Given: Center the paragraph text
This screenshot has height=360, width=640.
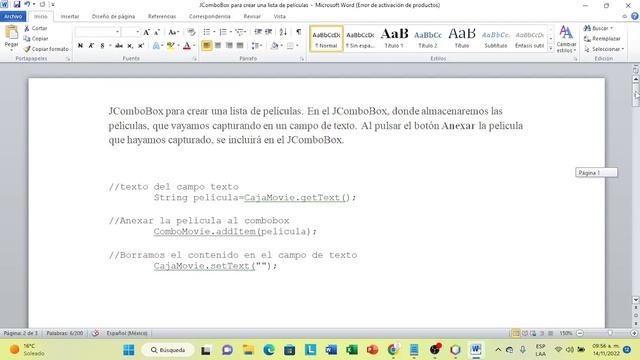Looking at the screenshot, I should point(218,46).
